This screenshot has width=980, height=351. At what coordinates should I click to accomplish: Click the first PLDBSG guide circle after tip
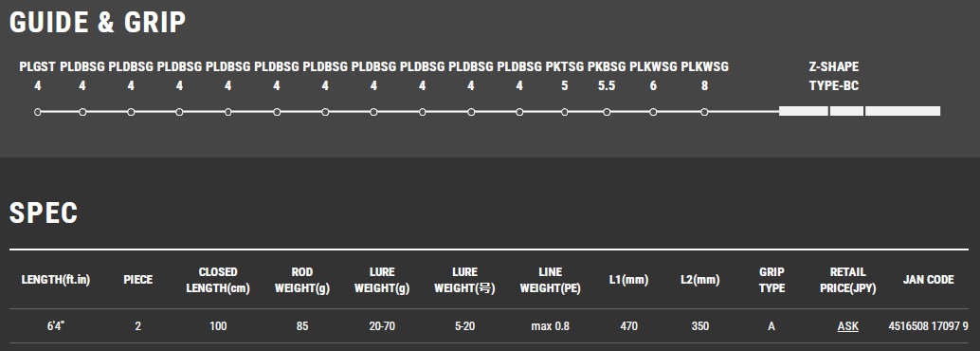click(82, 112)
